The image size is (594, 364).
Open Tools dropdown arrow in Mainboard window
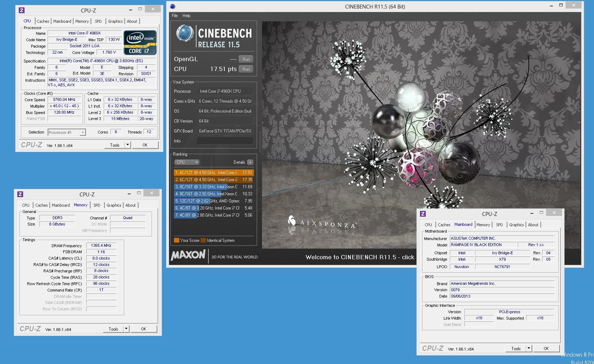(529, 348)
